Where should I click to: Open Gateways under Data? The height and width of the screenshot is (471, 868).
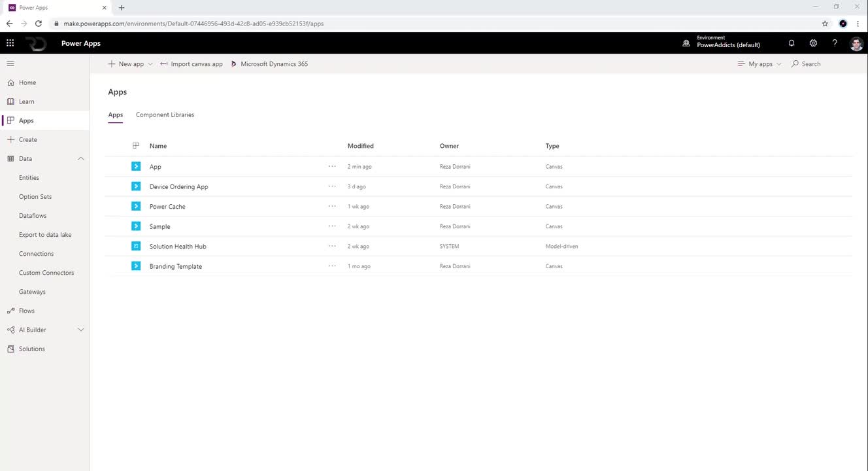(x=32, y=291)
